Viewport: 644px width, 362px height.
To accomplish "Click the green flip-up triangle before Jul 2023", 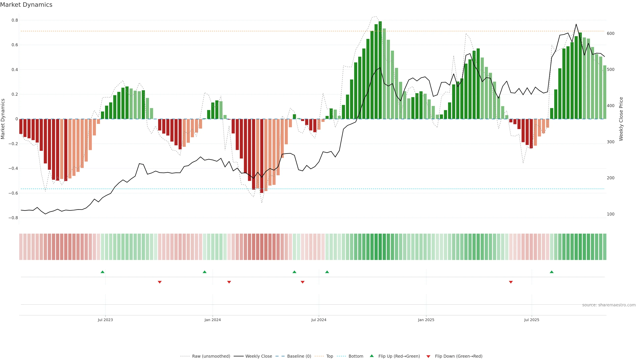I will pos(102,272).
